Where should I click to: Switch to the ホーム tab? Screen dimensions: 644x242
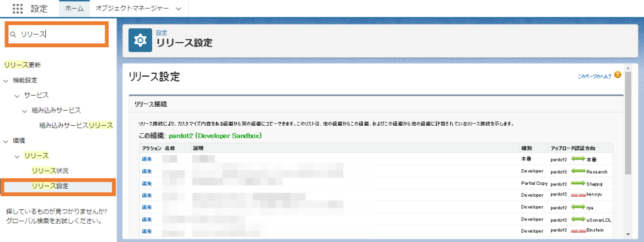coord(74,8)
